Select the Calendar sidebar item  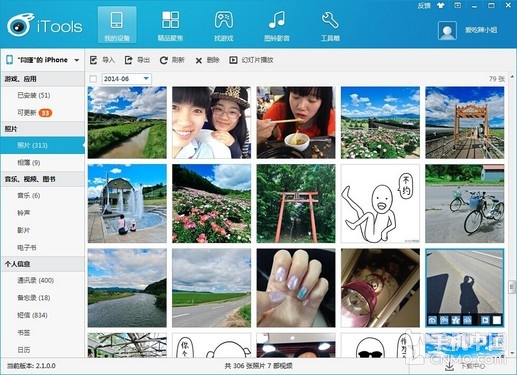pos(43,350)
